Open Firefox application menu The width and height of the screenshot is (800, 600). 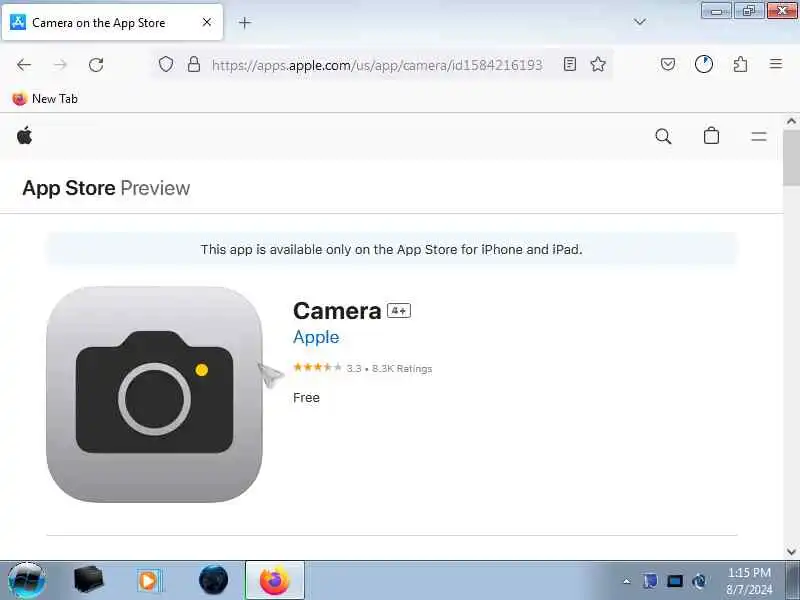tap(776, 64)
